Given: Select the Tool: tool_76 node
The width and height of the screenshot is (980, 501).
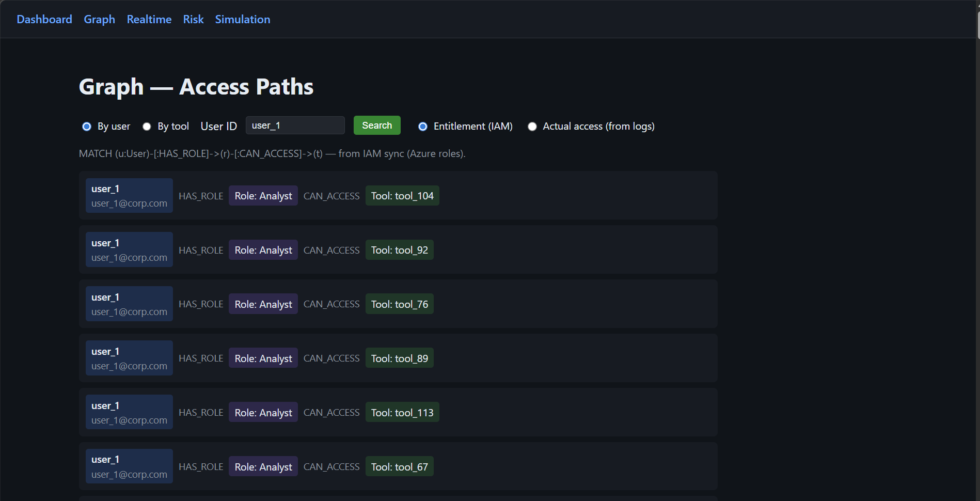Looking at the screenshot, I should pyautogui.click(x=399, y=304).
